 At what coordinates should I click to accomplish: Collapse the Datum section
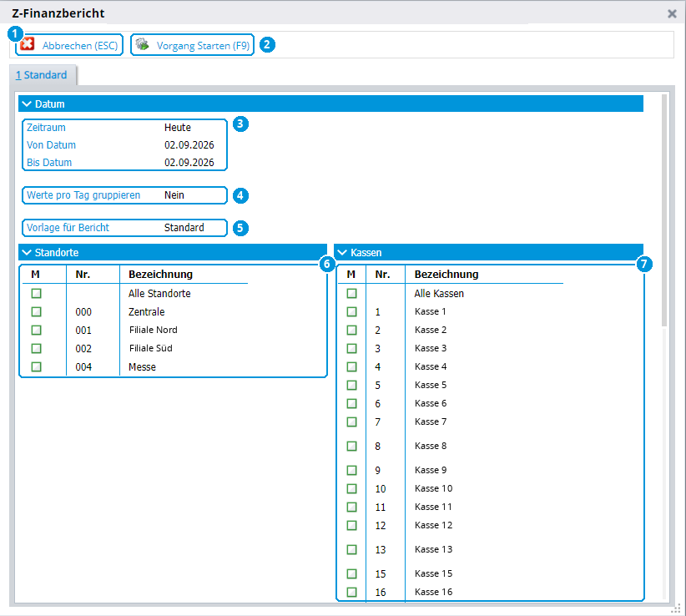point(27,104)
